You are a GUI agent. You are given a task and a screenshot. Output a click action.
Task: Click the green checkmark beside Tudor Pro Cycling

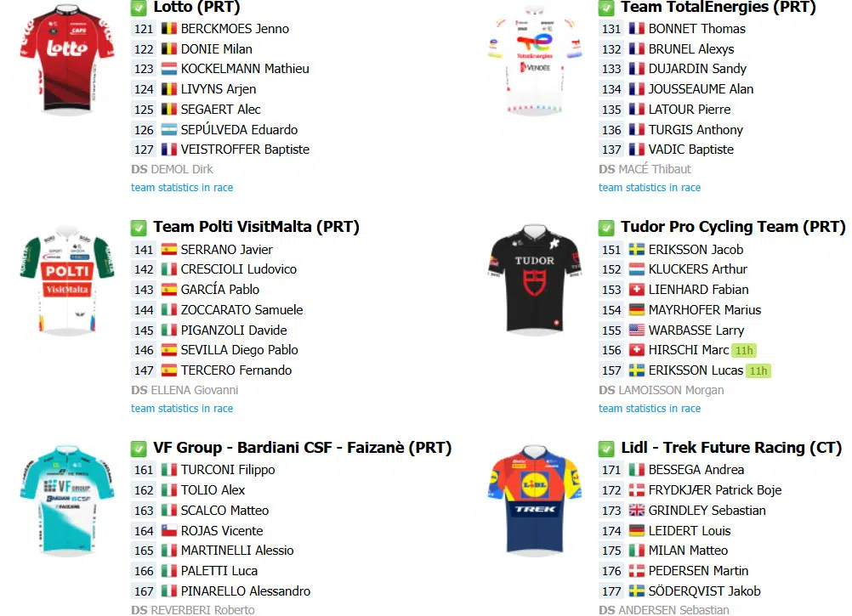coord(606,228)
